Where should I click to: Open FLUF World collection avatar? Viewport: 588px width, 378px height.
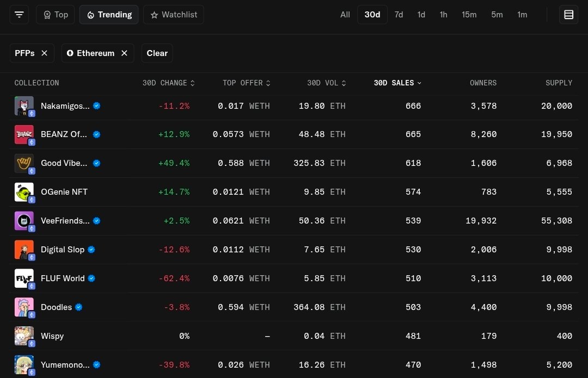tap(24, 278)
